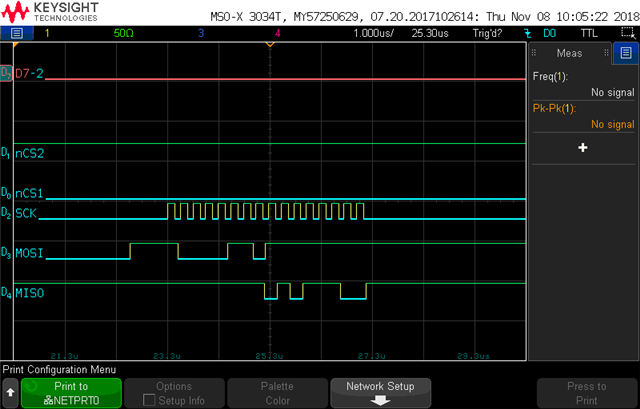
Task: Click the Press to Print softkey
Action: coord(587,393)
